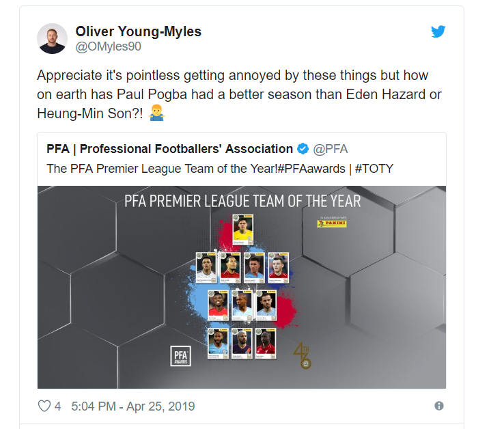Click the bottom-left player card in the lineup
This screenshot has width=504, height=429.
coord(219,344)
